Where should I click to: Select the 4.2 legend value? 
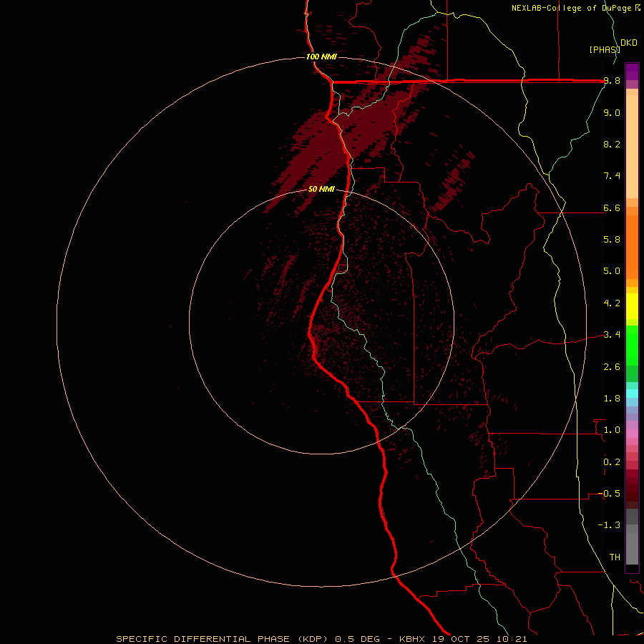click(x=612, y=303)
